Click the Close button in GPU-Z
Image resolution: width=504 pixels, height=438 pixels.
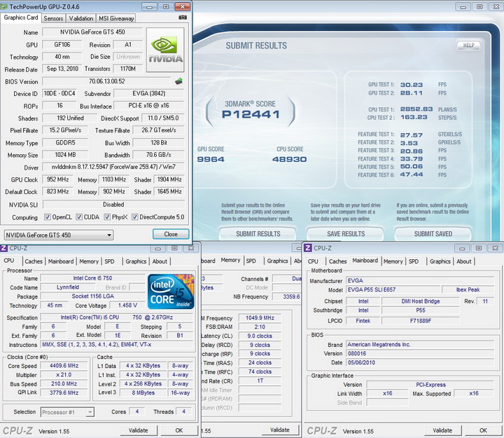pyautogui.click(x=171, y=234)
